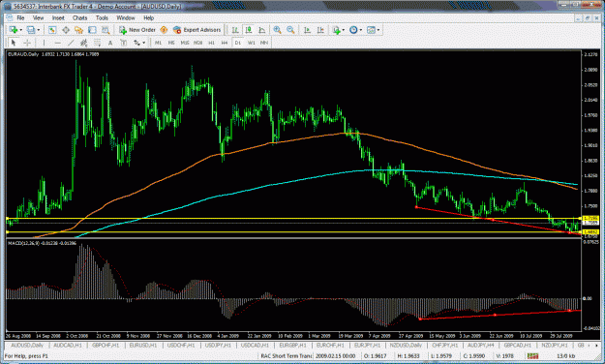Toggle chart auto scroll
Image resolution: width=605 pixels, height=364 pixels.
click(307, 30)
